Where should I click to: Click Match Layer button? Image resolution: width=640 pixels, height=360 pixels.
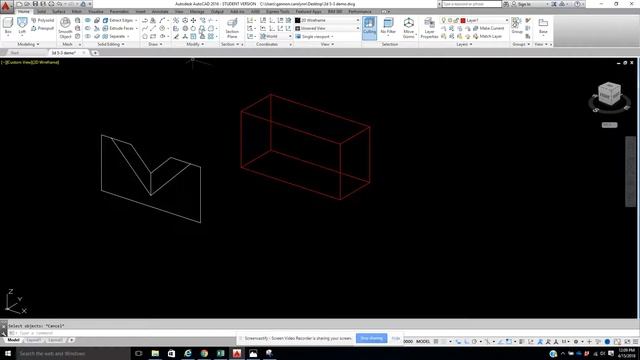pyautogui.click(x=487, y=36)
